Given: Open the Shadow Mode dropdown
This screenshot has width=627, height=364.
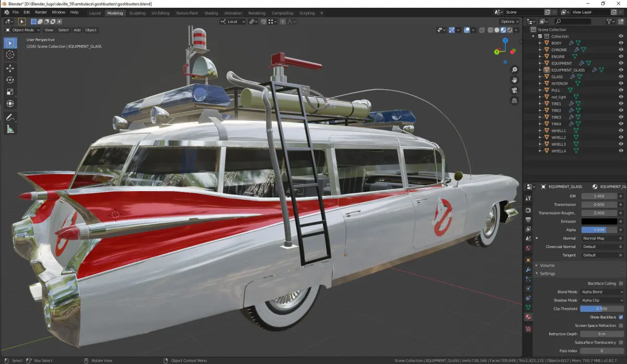Looking at the screenshot, I should [x=602, y=300].
